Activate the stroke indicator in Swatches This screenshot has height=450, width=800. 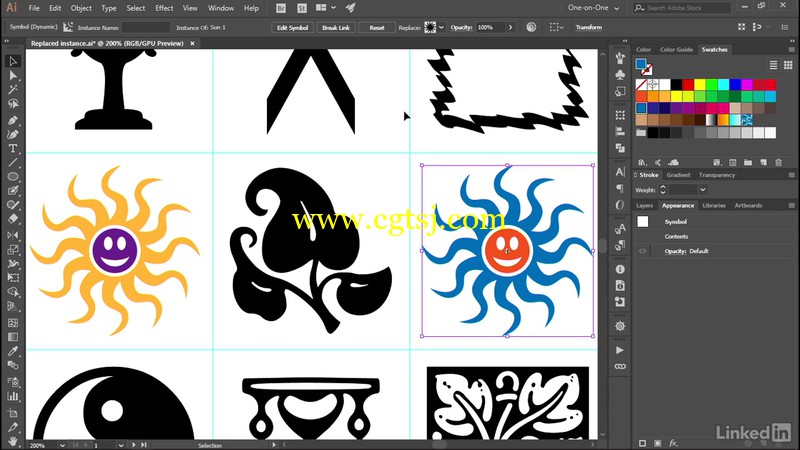point(647,70)
